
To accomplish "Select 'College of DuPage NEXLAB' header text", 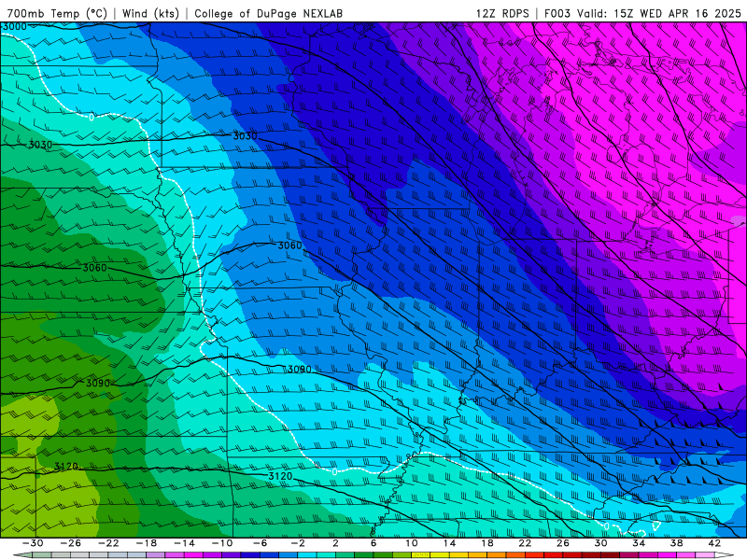I will pos(268,13).
